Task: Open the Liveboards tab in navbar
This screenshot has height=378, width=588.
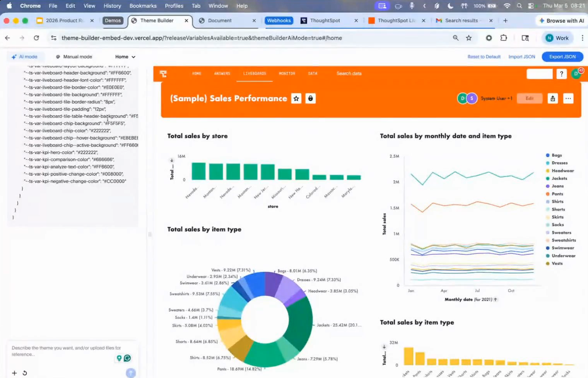Action: pyautogui.click(x=255, y=73)
